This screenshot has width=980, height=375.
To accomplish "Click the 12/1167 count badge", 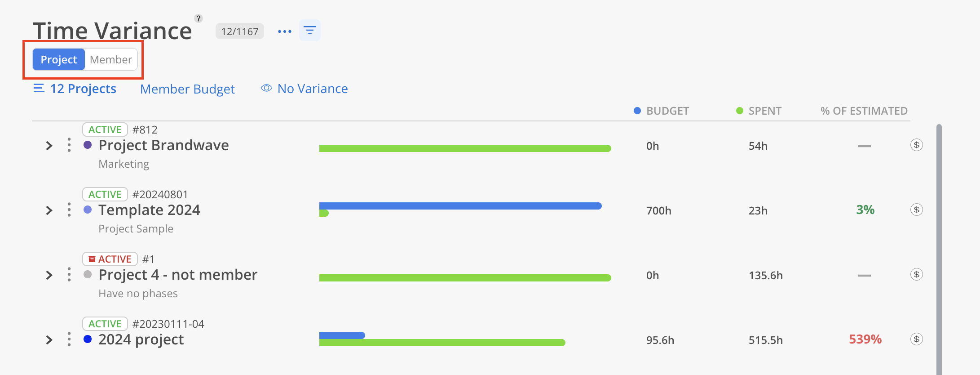I will coord(240,31).
